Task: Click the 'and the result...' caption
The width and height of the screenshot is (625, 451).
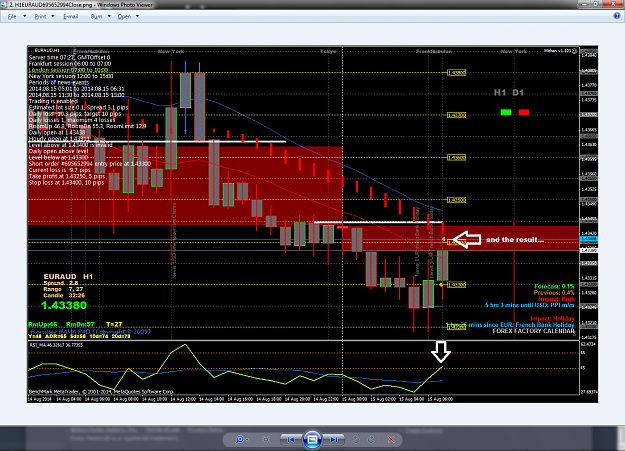Action: coord(515,240)
